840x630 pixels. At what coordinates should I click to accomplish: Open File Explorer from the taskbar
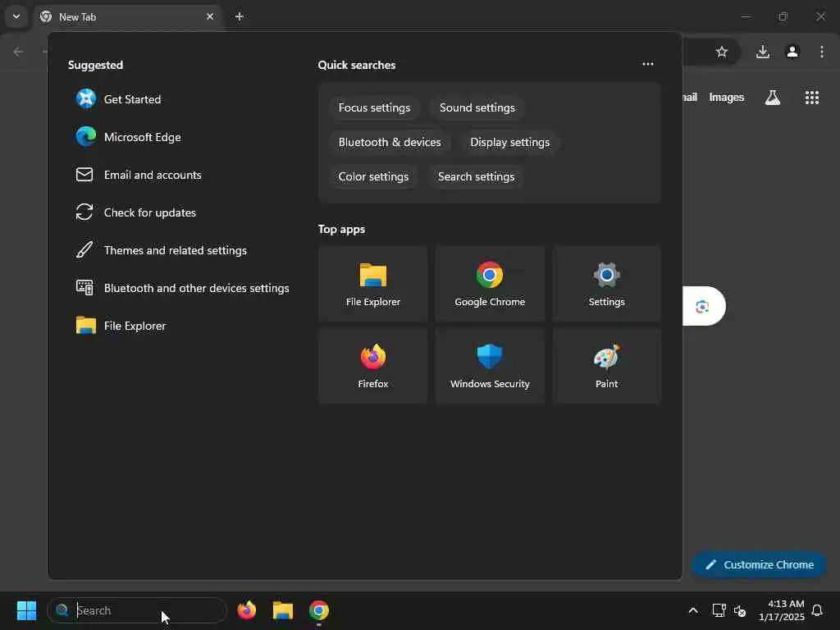click(x=283, y=610)
